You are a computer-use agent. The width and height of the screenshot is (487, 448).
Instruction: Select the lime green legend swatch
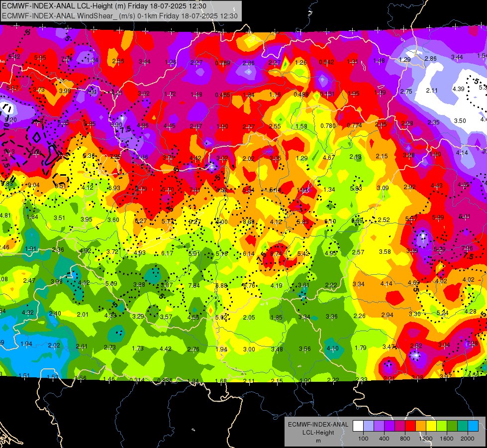coord(442,426)
